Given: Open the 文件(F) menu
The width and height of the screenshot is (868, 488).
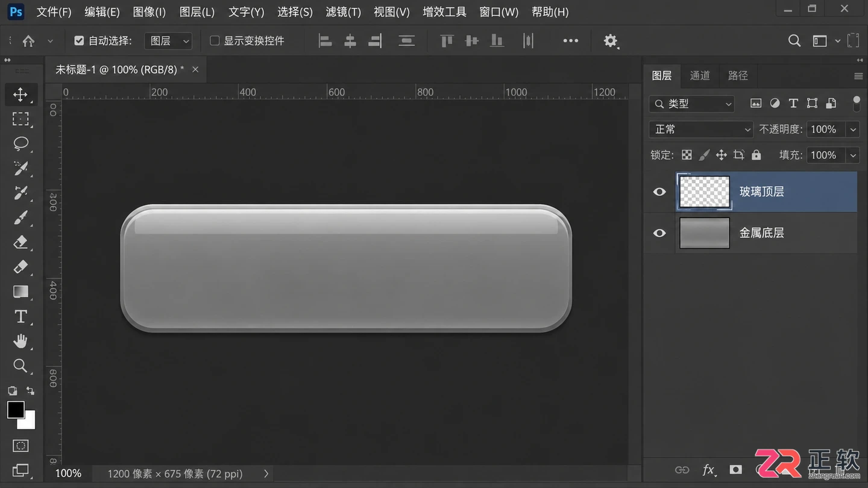Looking at the screenshot, I should tap(54, 12).
